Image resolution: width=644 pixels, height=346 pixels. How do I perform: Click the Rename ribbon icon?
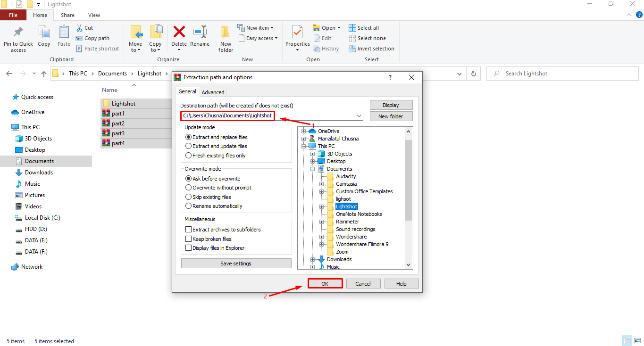pyautogui.click(x=200, y=32)
